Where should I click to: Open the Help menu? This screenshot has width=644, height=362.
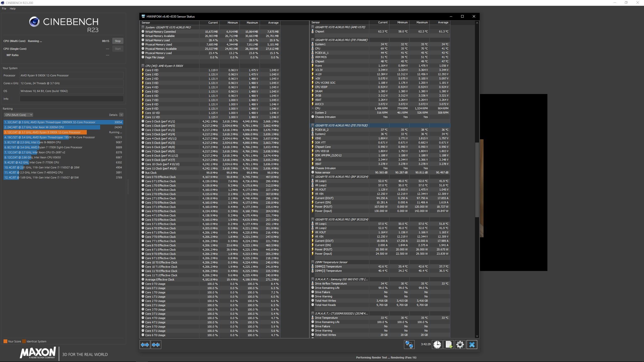coord(13,9)
